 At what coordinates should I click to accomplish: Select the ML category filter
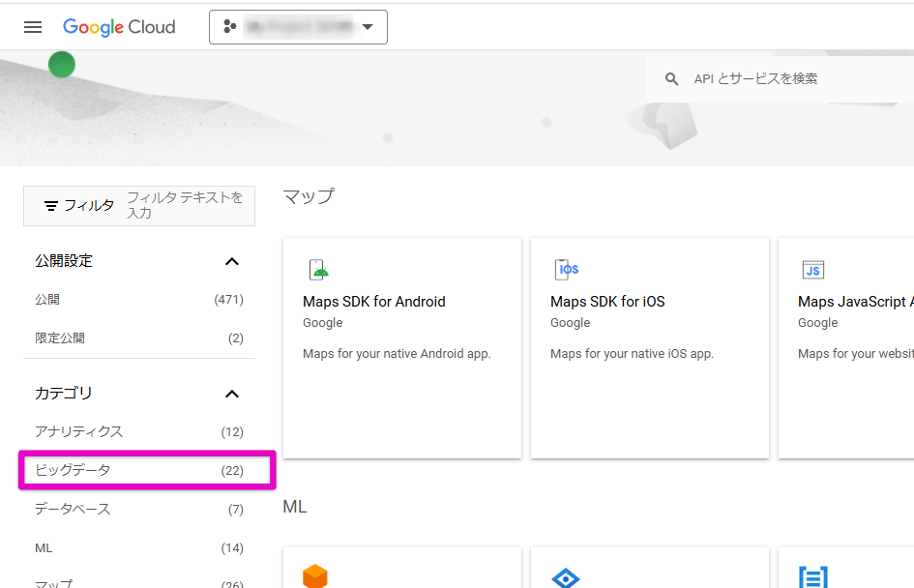pyautogui.click(x=138, y=547)
